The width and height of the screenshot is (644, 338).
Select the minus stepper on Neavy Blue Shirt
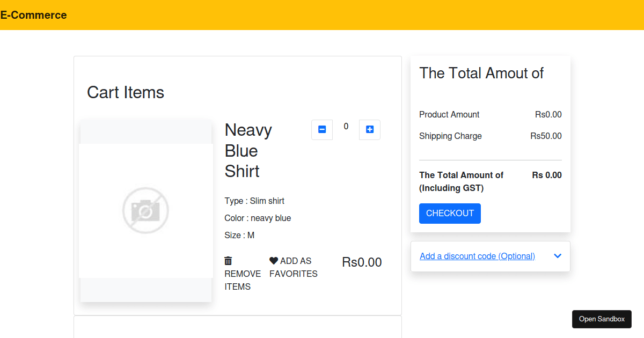pyautogui.click(x=321, y=129)
